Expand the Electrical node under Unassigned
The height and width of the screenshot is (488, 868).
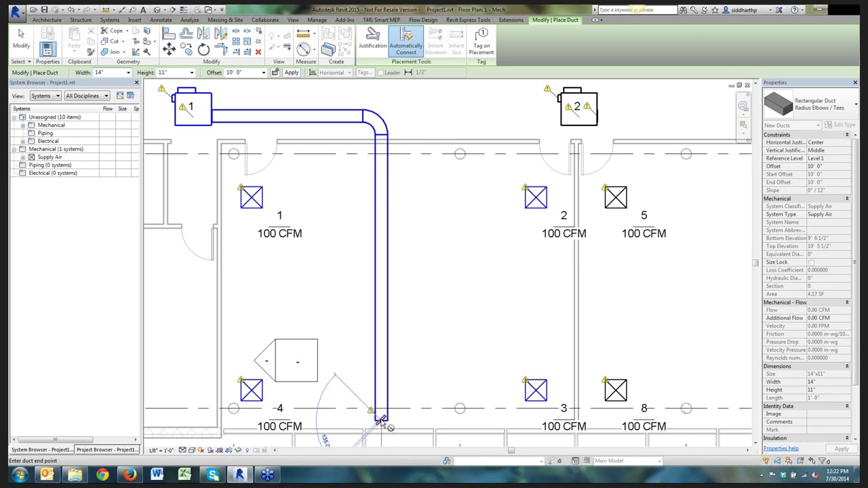(x=22, y=141)
